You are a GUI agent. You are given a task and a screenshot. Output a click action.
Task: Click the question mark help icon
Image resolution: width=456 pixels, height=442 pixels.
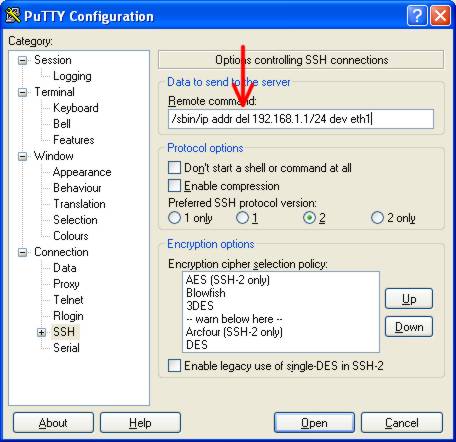417,16
